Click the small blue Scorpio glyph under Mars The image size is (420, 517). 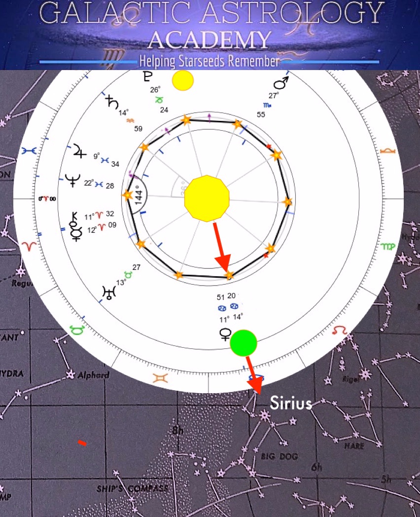[267, 105]
